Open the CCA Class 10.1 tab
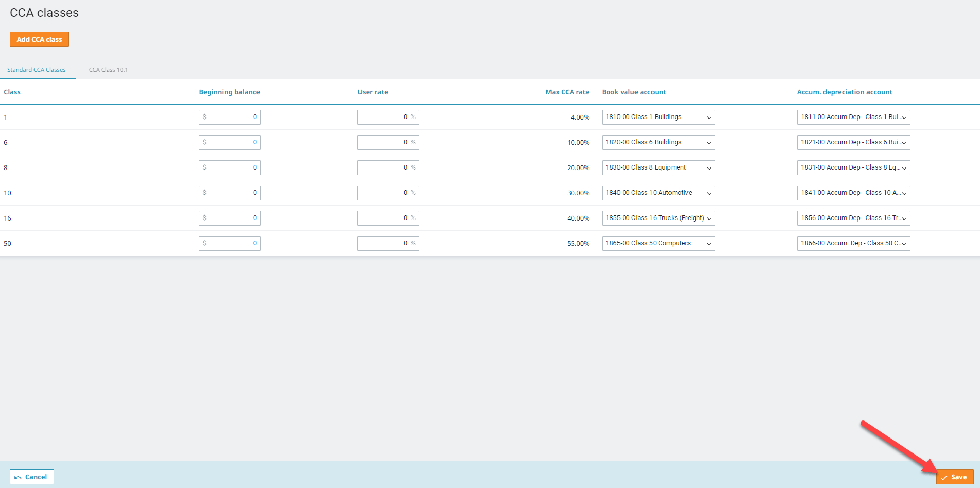 [108, 70]
